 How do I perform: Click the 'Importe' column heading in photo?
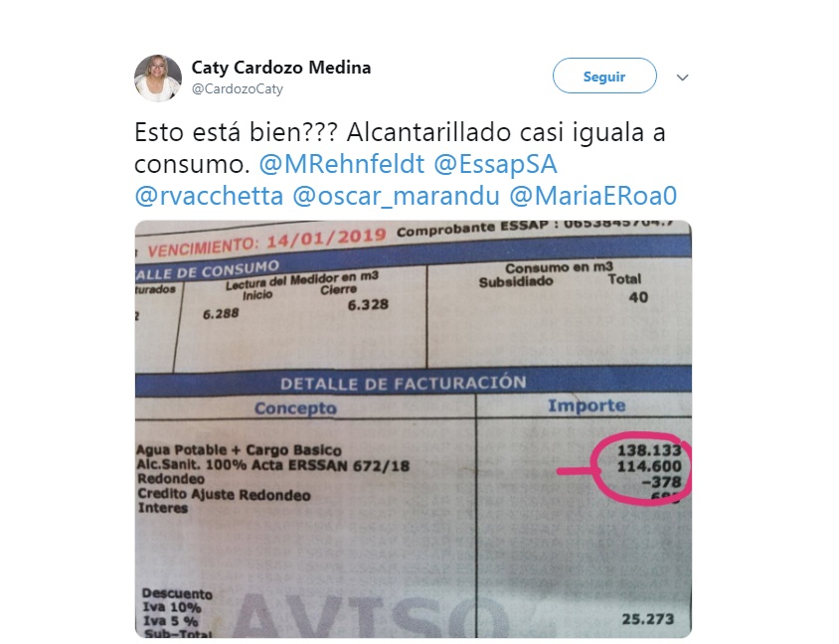coord(587,405)
